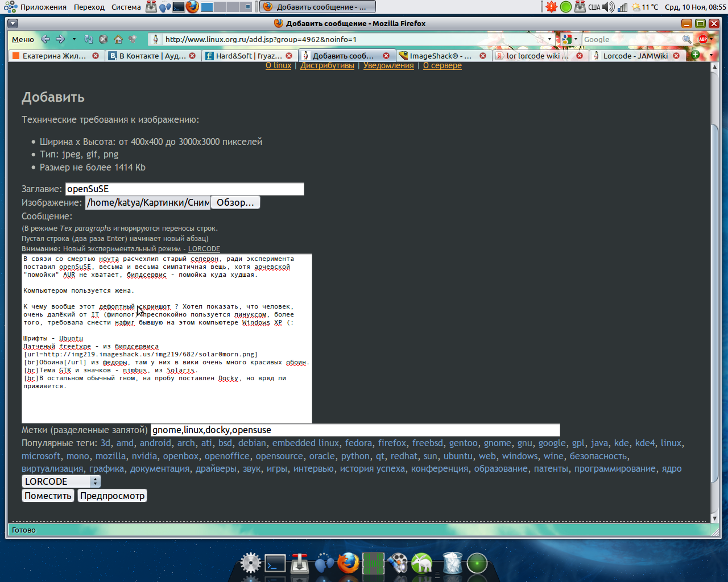728x582 pixels.
Task: Click the Adblock Plus ABP icon
Action: [703, 39]
